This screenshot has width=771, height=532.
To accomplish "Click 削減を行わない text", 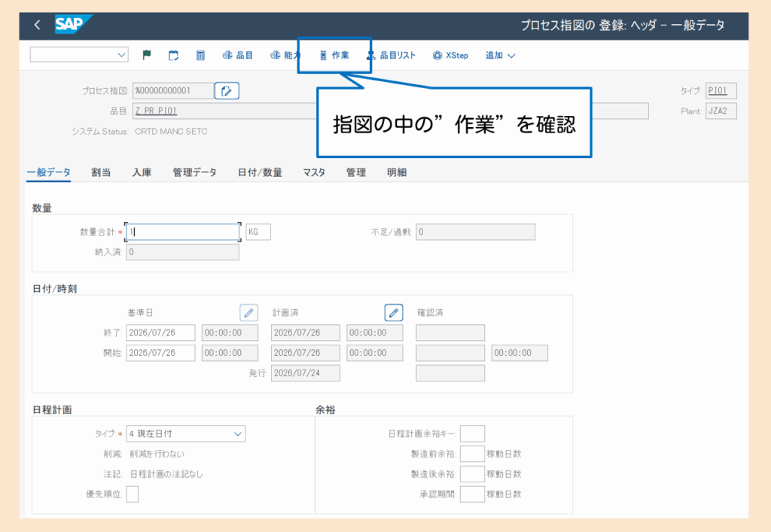I will pos(157,454).
